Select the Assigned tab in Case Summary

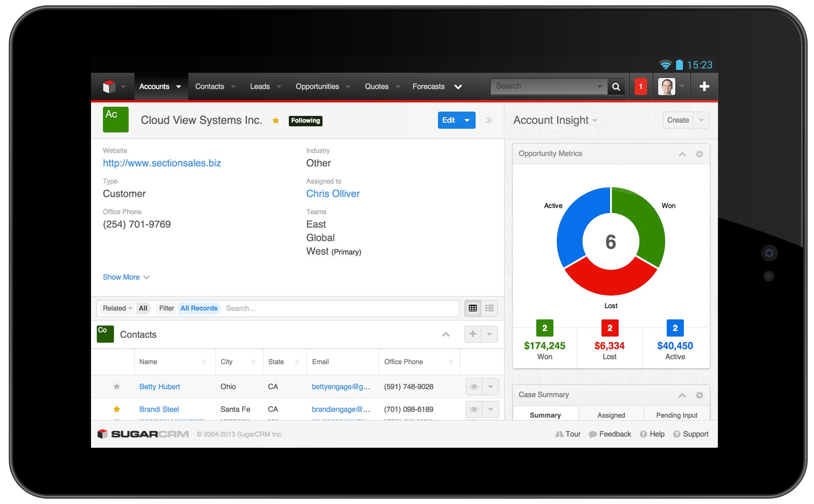[x=611, y=415]
